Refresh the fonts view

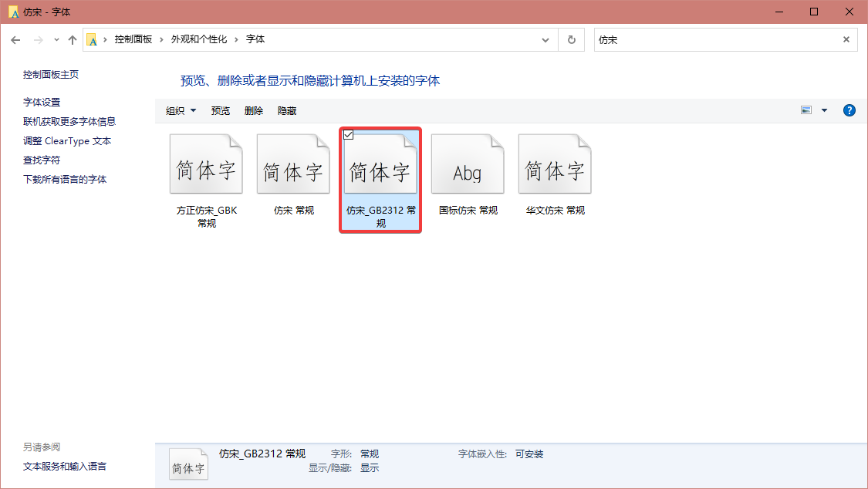point(572,39)
